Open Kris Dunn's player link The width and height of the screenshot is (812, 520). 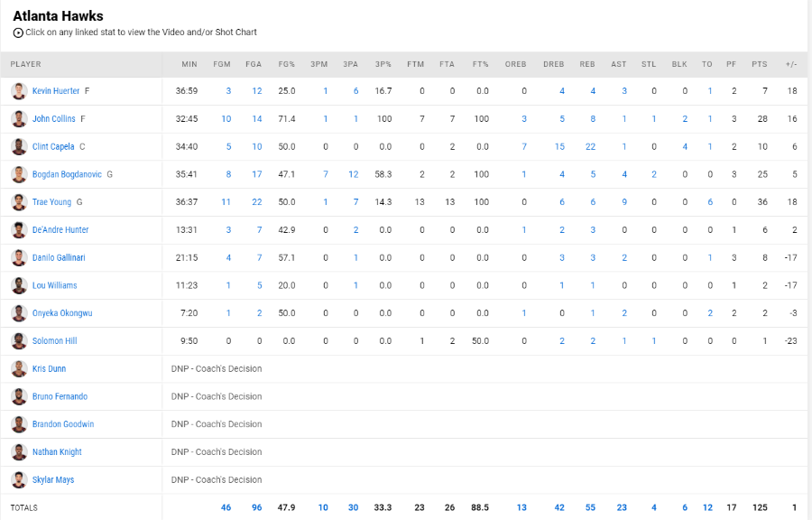click(x=50, y=368)
